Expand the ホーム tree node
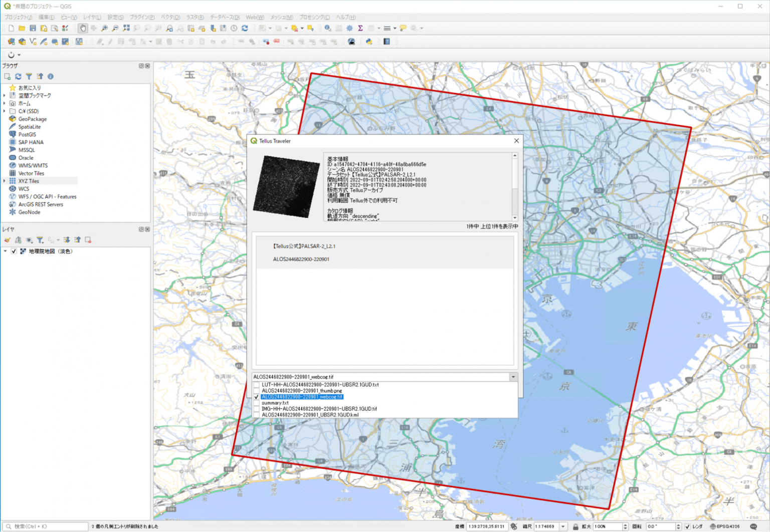 tap(5, 104)
